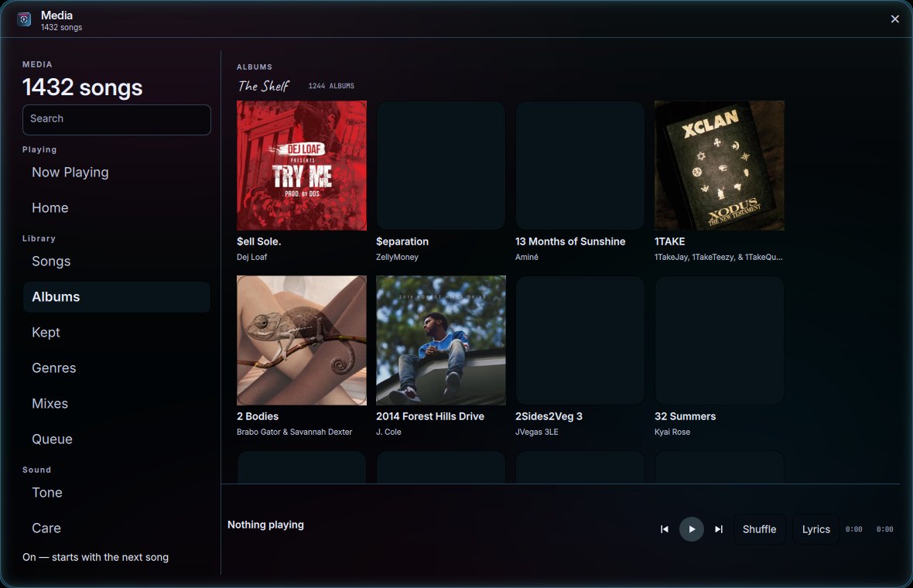Show the Queue

tap(117, 439)
